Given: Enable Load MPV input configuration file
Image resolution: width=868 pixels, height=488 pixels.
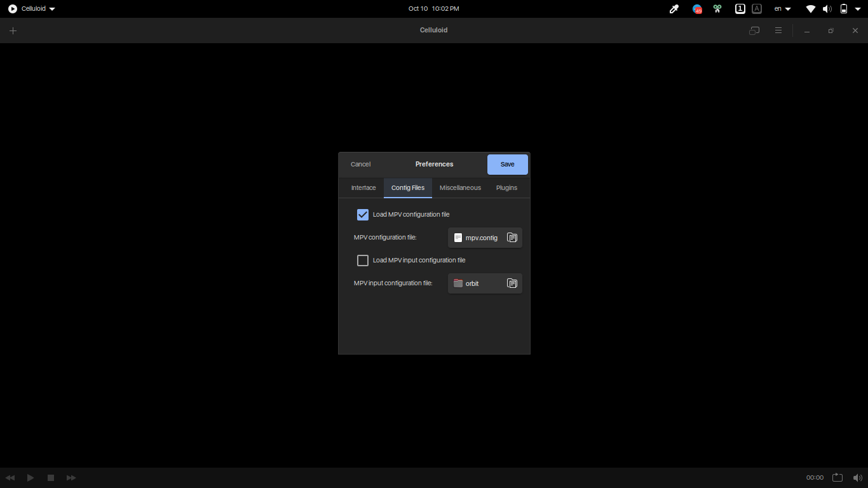Looking at the screenshot, I should pos(363,261).
